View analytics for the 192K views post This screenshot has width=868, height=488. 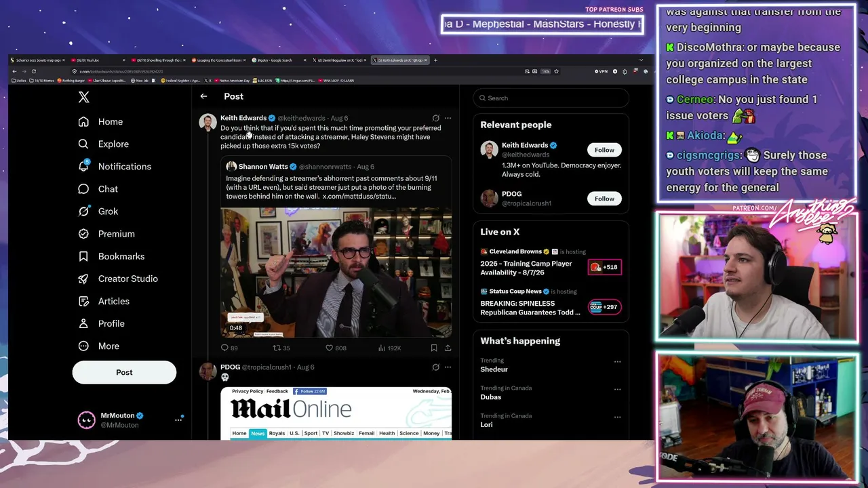[389, 348]
